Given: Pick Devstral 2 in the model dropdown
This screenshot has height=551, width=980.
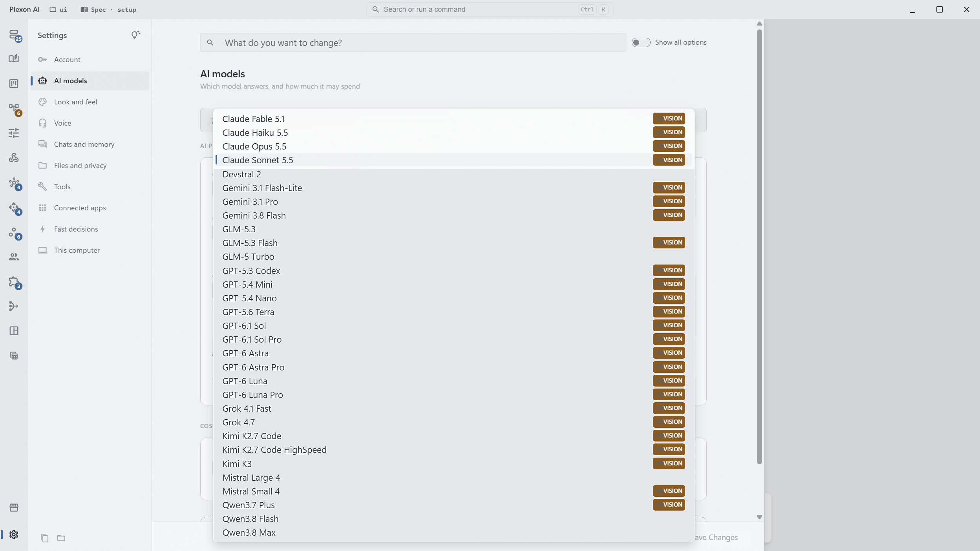Looking at the screenshot, I should tap(453, 174).
